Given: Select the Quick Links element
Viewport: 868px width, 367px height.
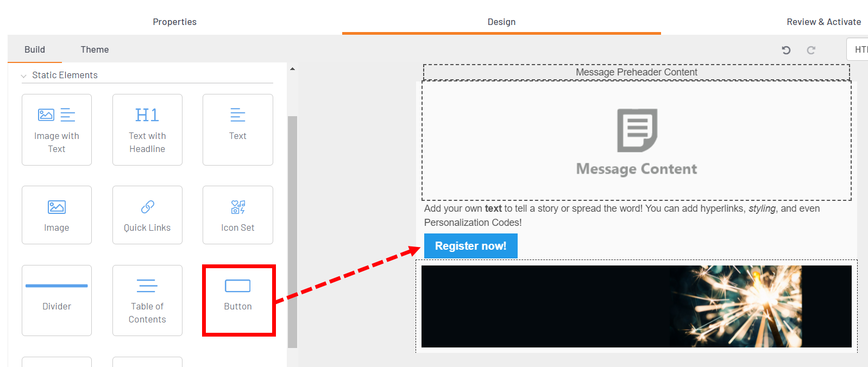Looking at the screenshot, I should 147,215.
